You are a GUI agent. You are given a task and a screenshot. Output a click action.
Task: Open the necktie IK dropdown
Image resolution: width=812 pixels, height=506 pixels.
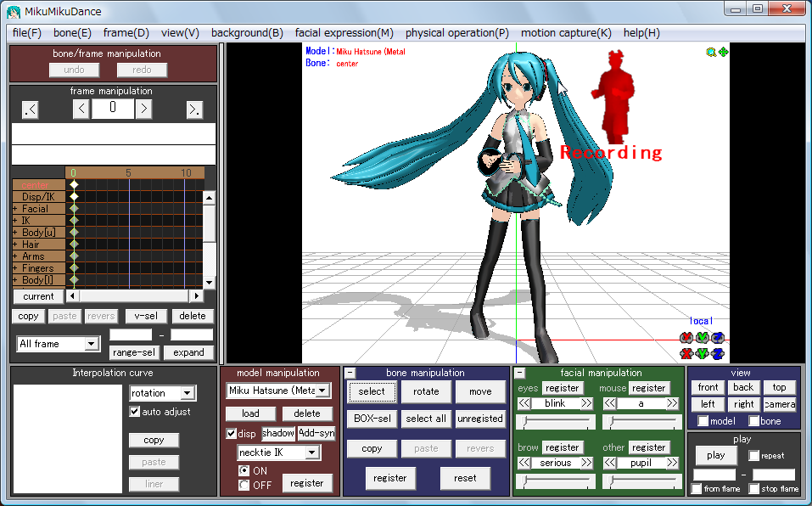click(x=311, y=453)
